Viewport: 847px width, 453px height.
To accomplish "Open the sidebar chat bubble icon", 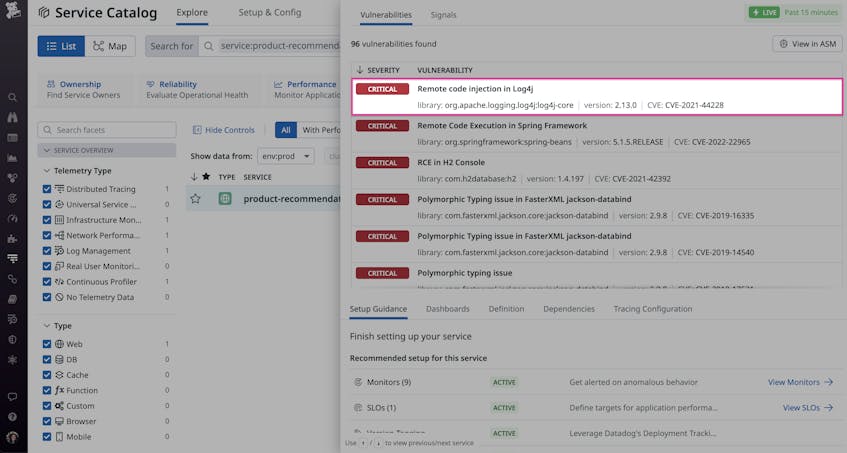I will (13, 397).
